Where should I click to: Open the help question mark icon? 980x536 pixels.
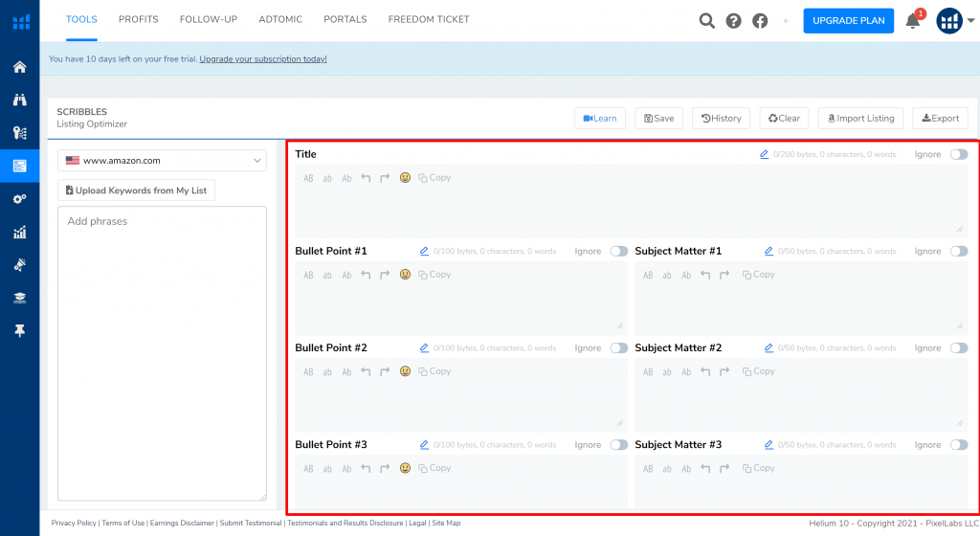pyautogui.click(x=733, y=21)
